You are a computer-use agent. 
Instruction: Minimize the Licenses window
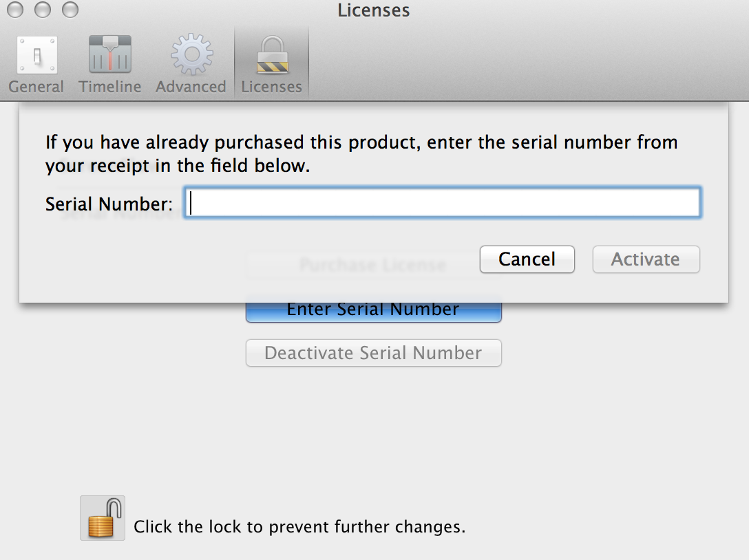[x=43, y=10]
